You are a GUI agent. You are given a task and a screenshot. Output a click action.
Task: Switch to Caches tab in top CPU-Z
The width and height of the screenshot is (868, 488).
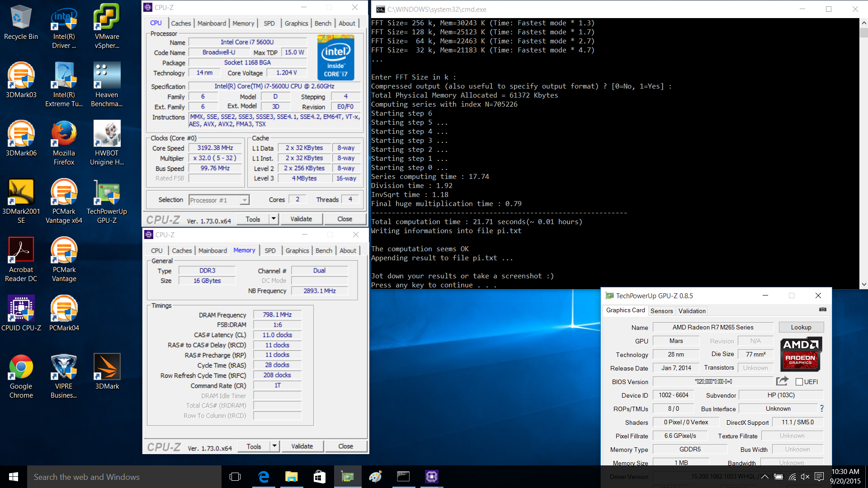(x=181, y=23)
